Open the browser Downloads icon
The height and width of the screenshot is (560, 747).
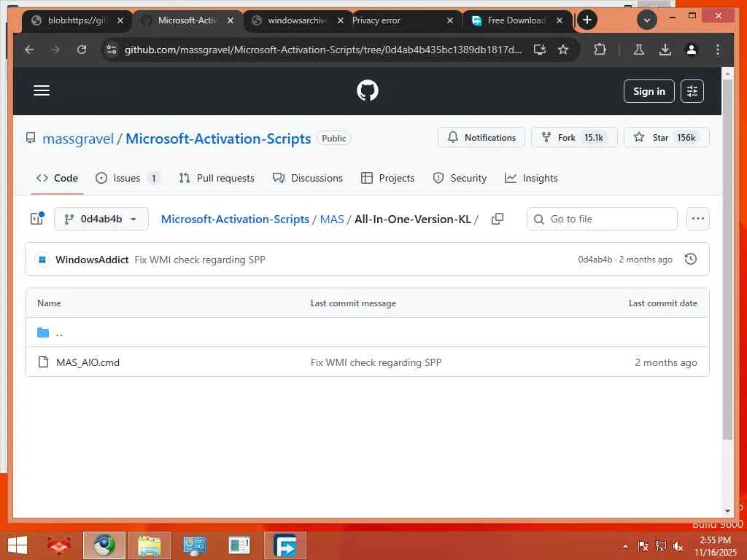click(665, 50)
